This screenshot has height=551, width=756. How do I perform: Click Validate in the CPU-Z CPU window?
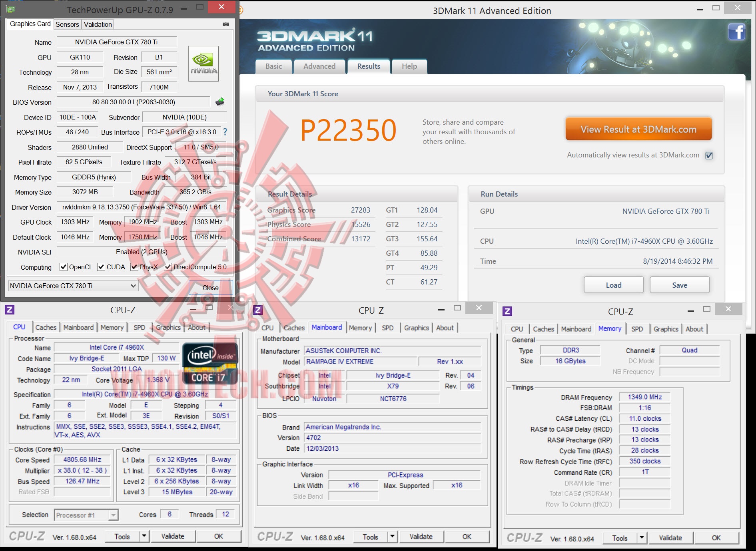tap(173, 536)
